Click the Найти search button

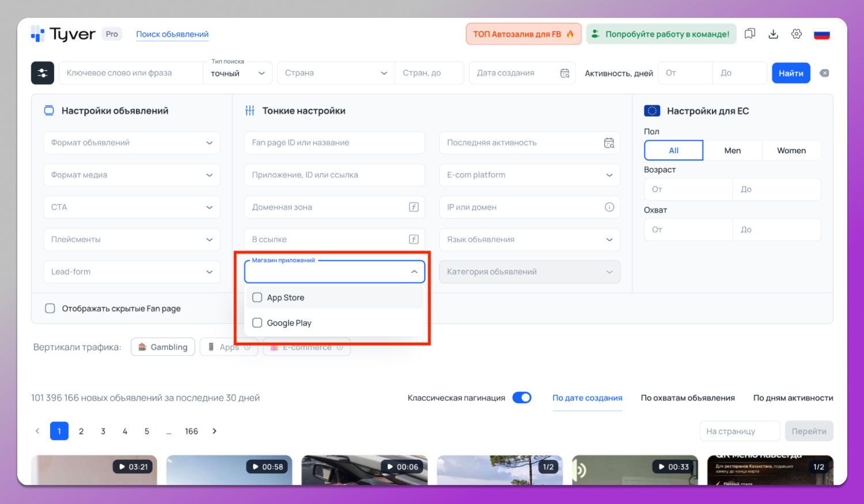coord(791,73)
